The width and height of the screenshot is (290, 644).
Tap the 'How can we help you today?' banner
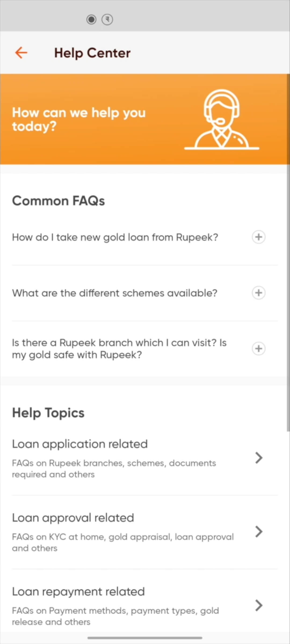pos(79,119)
